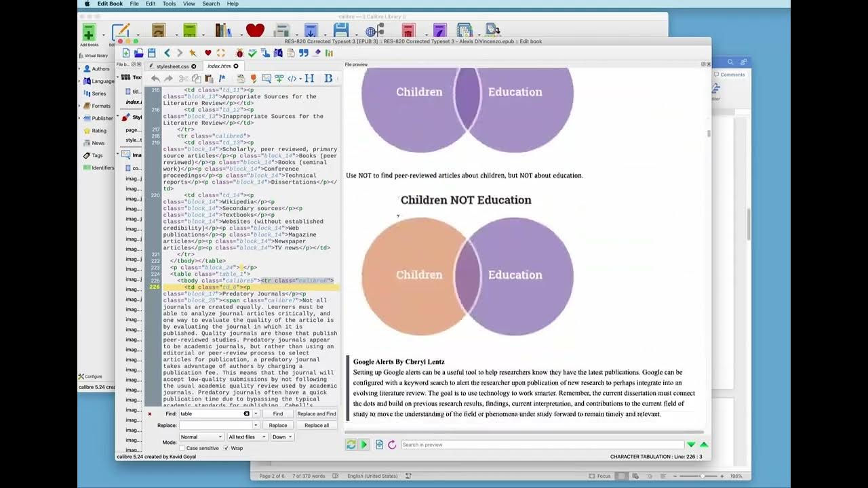Click the Find button
The width and height of the screenshot is (868, 488).
coord(278,413)
